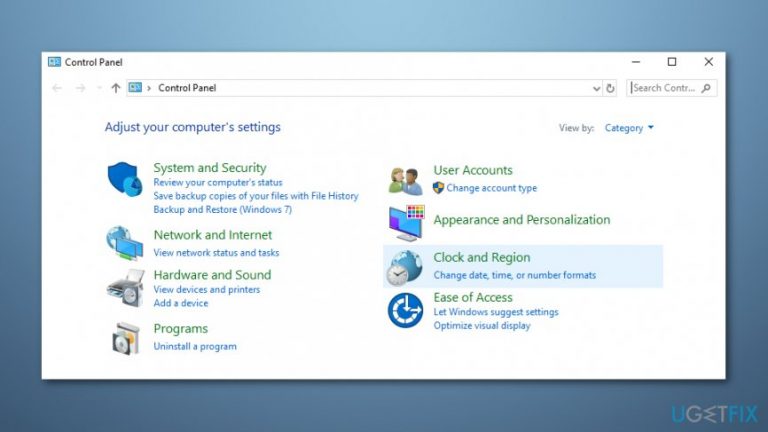Screen dimensions: 768x432
Task: Go back with the back arrow
Action: [57, 88]
